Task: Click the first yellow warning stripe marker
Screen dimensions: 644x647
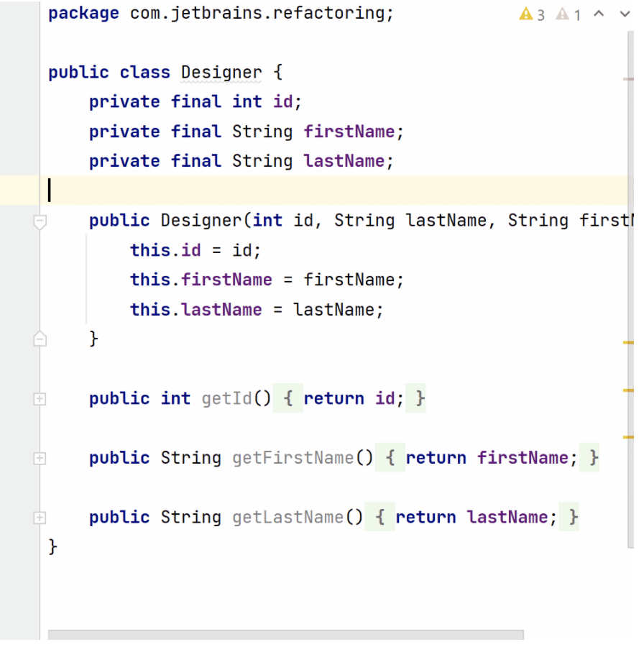Action: click(x=628, y=343)
